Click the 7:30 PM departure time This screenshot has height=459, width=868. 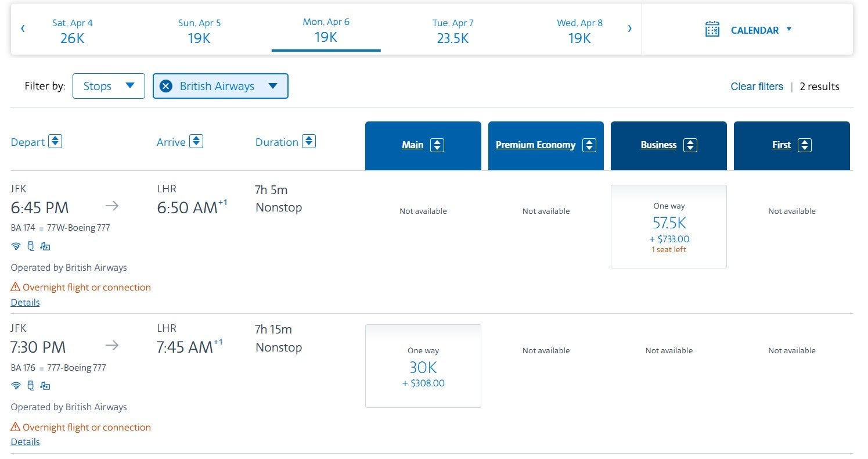point(38,347)
